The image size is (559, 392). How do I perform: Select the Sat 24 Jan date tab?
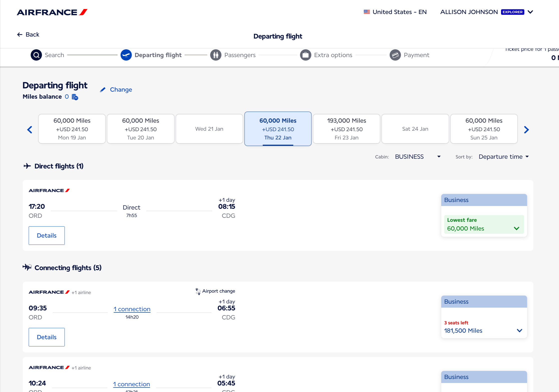pos(415,129)
